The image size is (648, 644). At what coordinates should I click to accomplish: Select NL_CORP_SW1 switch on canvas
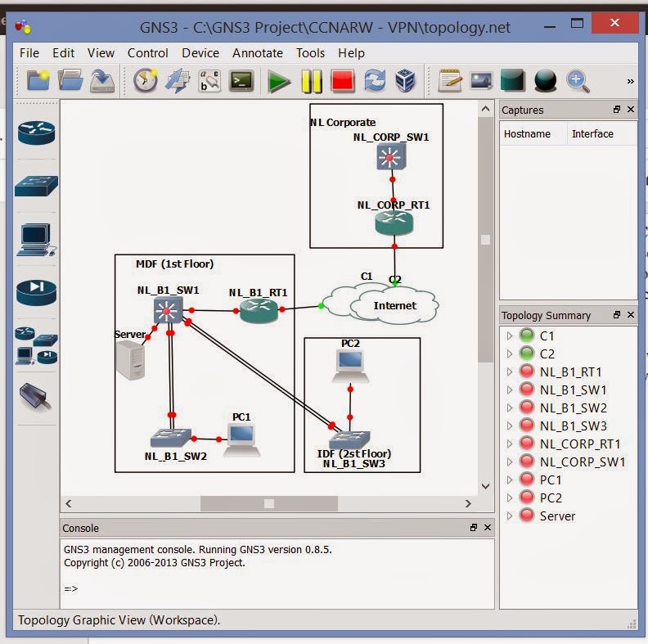point(391,157)
